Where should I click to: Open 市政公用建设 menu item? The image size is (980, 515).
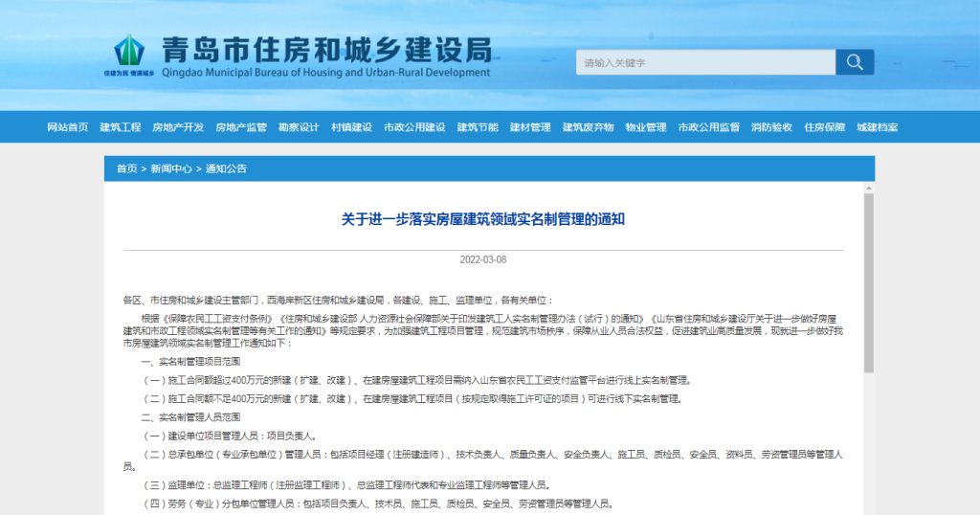[x=414, y=127]
